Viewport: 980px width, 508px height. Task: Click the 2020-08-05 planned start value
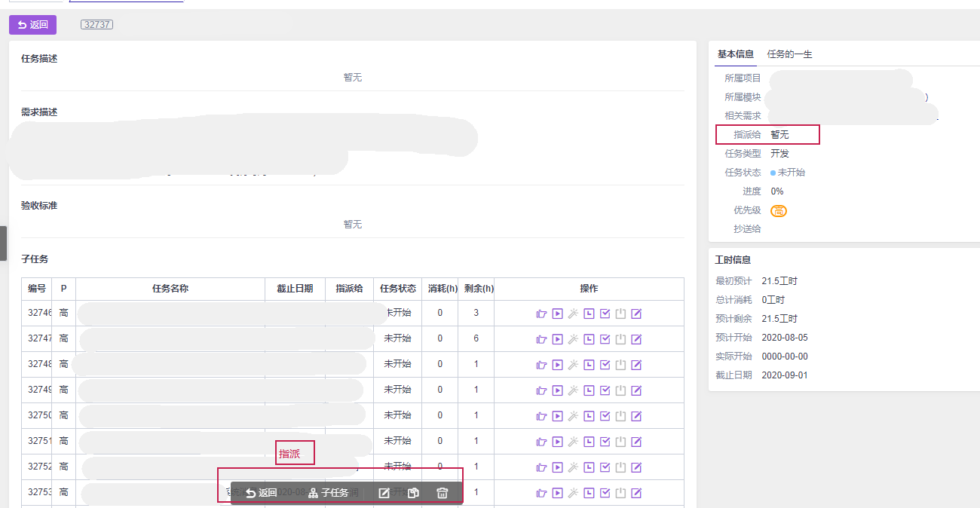tap(785, 338)
